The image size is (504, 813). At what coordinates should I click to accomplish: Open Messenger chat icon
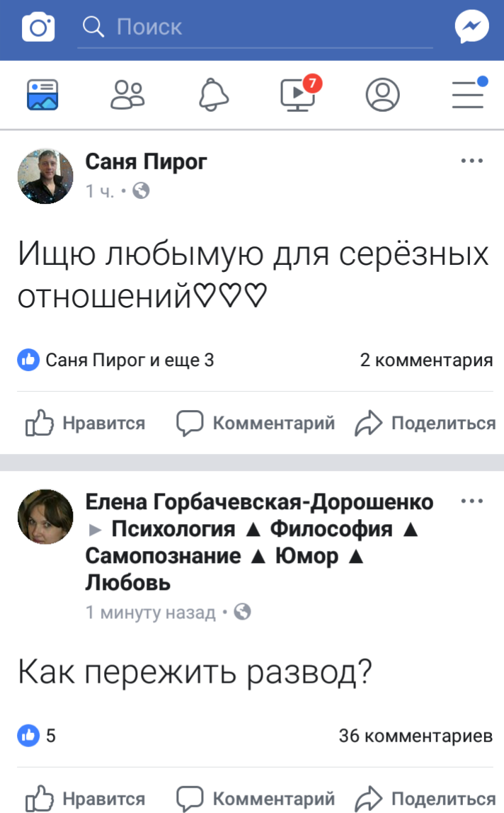[x=471, y=28]
